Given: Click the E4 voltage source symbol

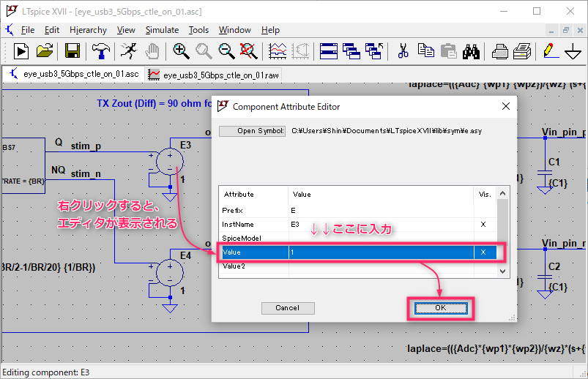Looking at the screenshot, I should click(169, 273).
